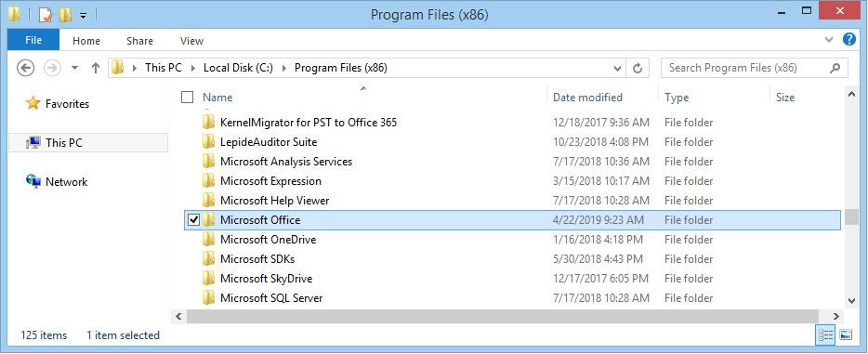Go forward with the Forward arrow
Image resolution: width=868 pixels, height=354 pixels.
tap(52, 68)
